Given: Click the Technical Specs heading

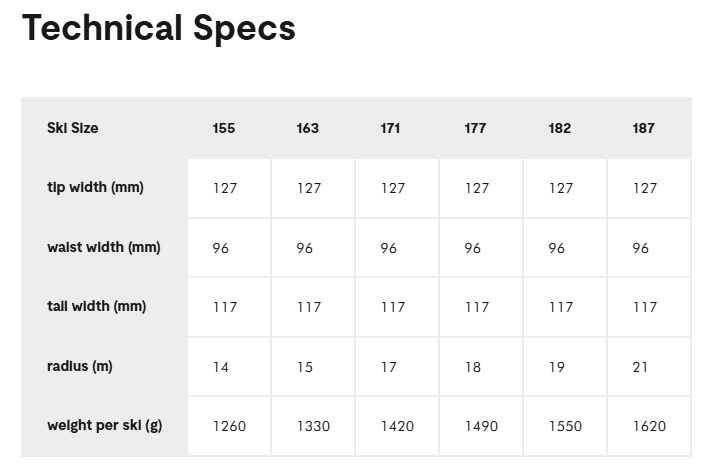Looking at the screenshot, I should (158, 28).
